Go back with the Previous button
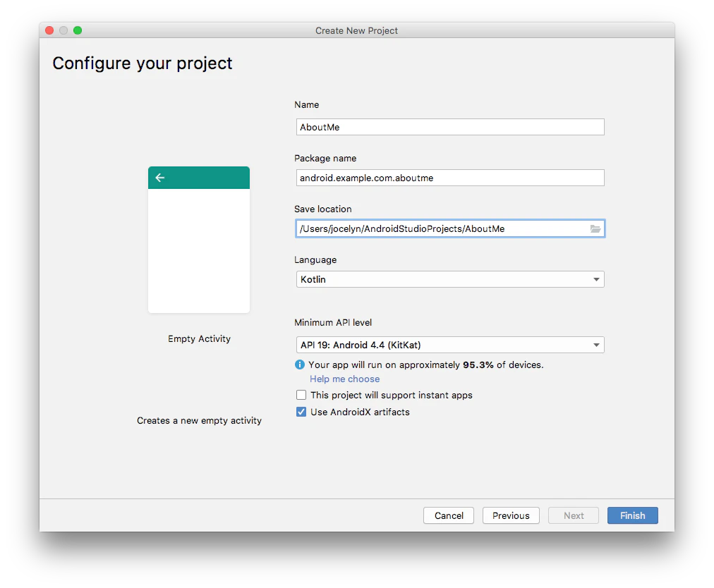 pos(511,515)
